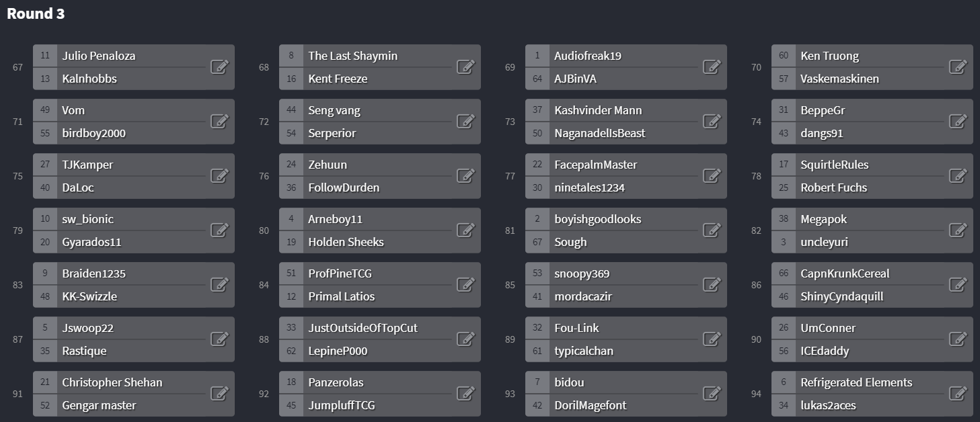The height and width of the screenshot is (422, 980).
Task: Click the edit score icon on match 69
Action: pyautogui.click(x=712, y=67)
